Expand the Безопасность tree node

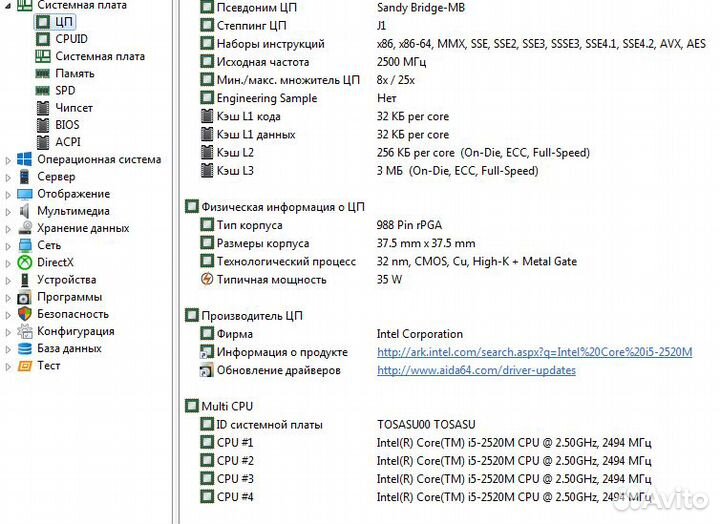tap(8, 315)
